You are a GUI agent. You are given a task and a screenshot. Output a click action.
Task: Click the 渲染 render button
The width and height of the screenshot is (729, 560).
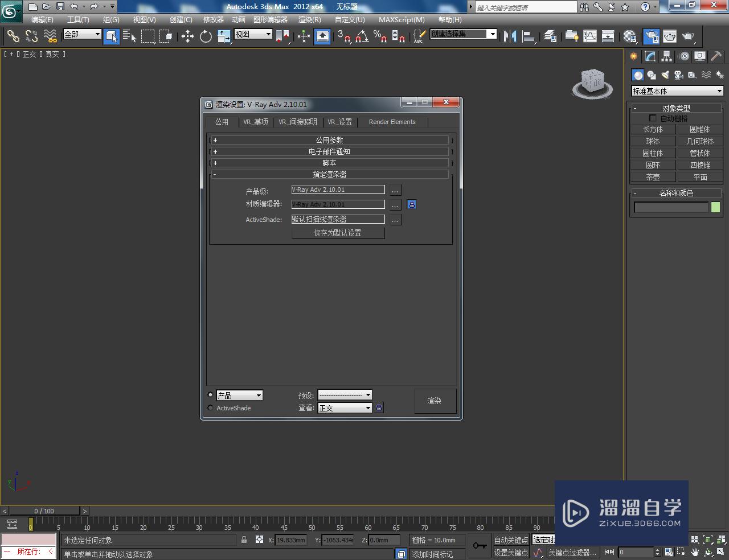click(435, 401)
